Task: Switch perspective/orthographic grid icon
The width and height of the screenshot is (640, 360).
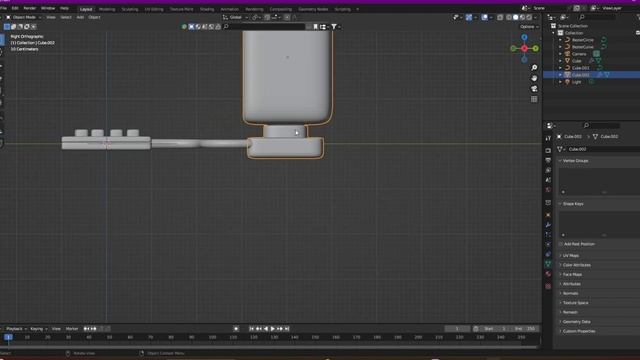Action: pos(534,99)
